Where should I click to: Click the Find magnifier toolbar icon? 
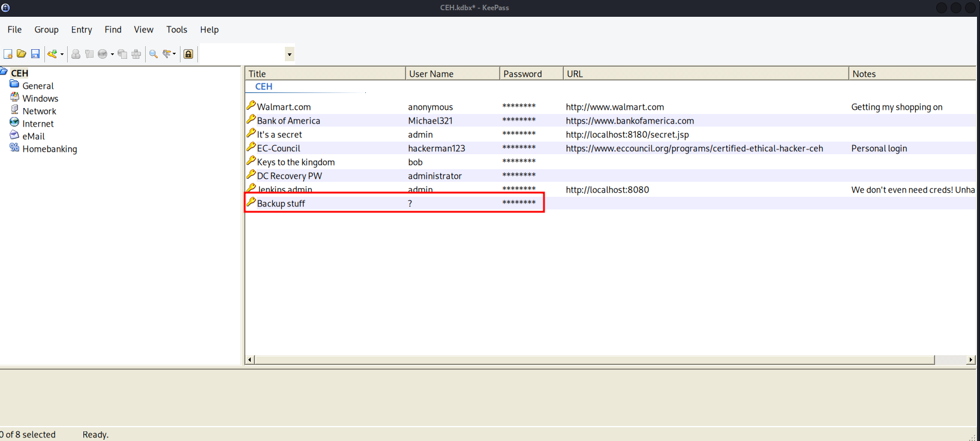154,54
